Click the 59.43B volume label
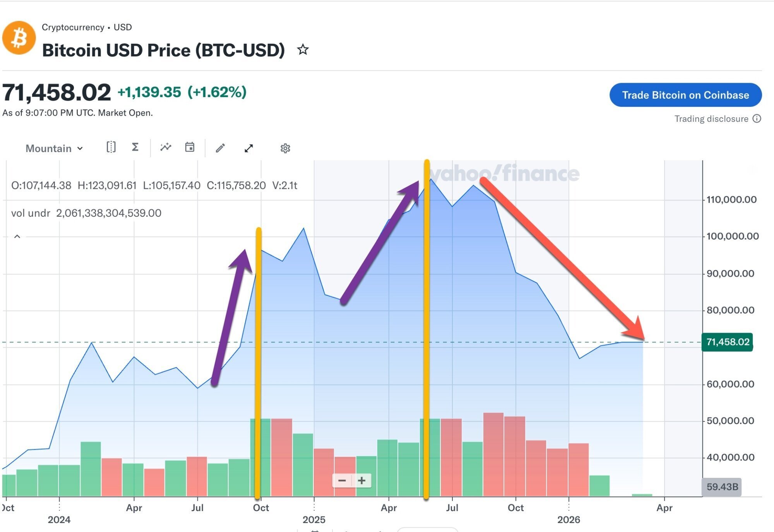Screen dimensions: 774x532 coord(722,487)
